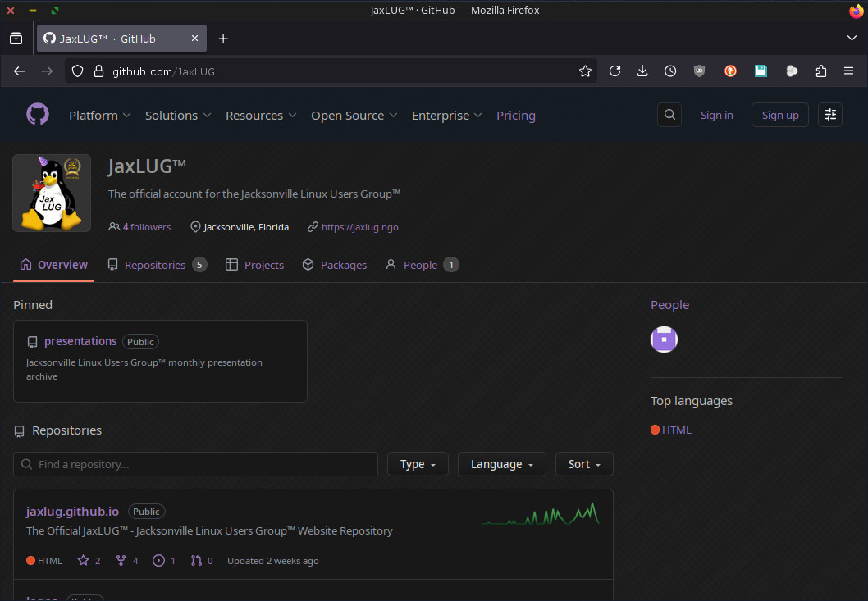Screen dimensions: 868x601
Task: View the 4 followers link
Action: [x=139, y=227]
